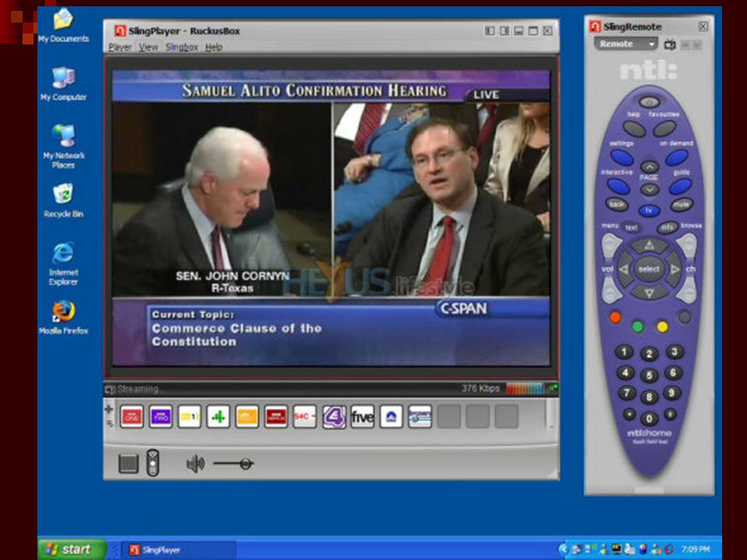Open the Slingbox menu
747x560 pixels.
[181, 47]
